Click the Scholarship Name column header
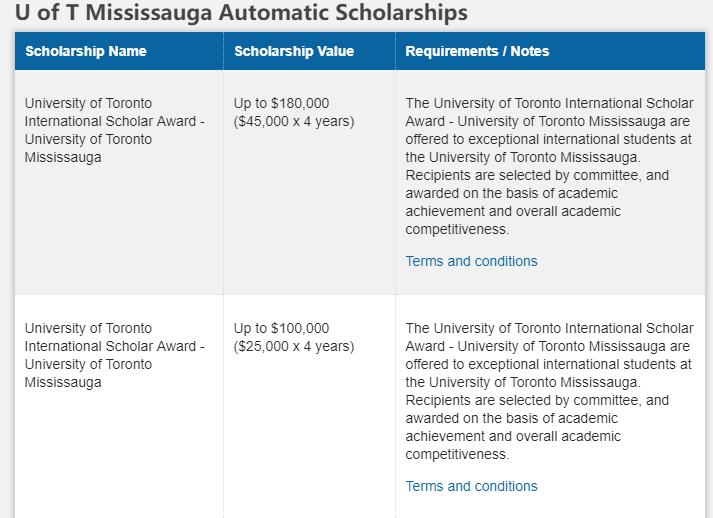713x518 pixels. [x=86, y=51]
